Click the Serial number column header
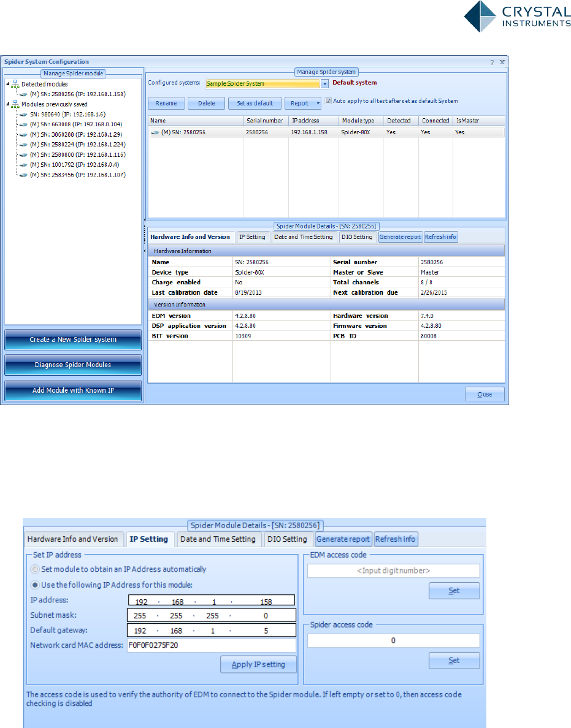 (266, 120)
